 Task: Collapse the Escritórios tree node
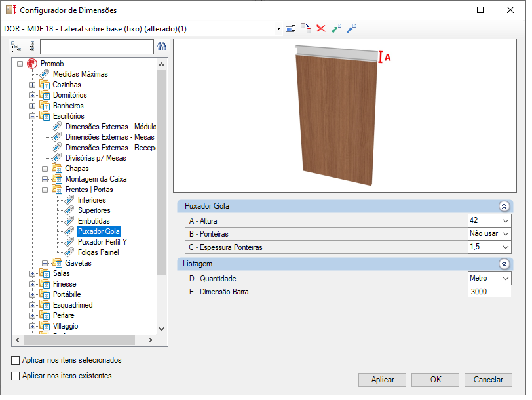[33, 116]
